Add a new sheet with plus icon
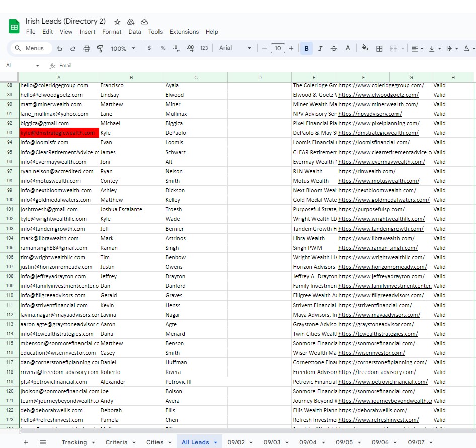This screenshot has width=476, height=448. [26, 442]
